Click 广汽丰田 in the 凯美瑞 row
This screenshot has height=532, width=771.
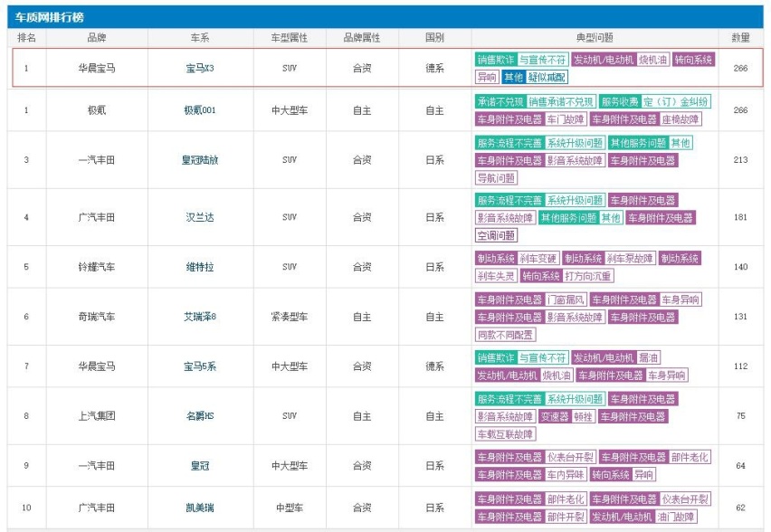pos(96,508)
